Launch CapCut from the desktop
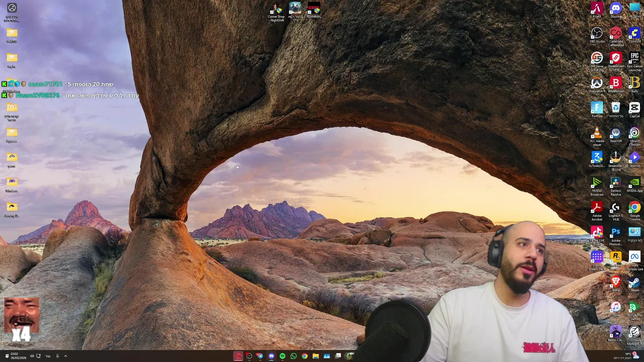 (x=634, y=110)
